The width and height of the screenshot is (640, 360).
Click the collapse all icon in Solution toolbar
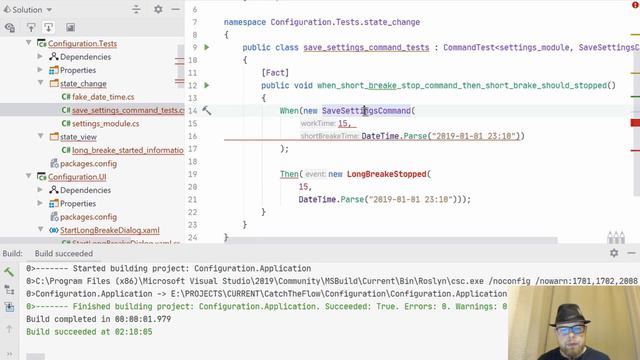[49, 27]
